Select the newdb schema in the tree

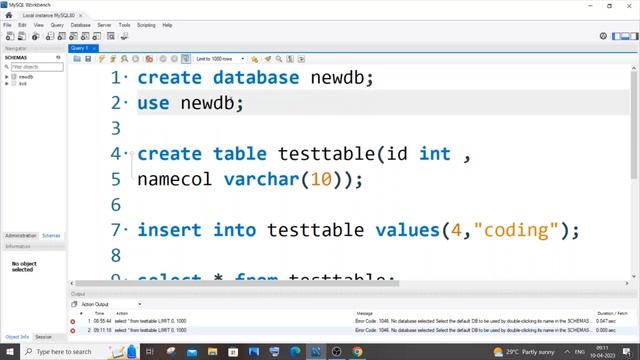(x=26, y=77)
